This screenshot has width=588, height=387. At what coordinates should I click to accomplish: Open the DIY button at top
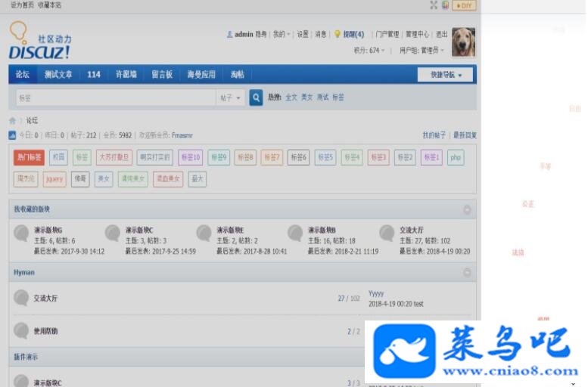click(x=464, y=5)
